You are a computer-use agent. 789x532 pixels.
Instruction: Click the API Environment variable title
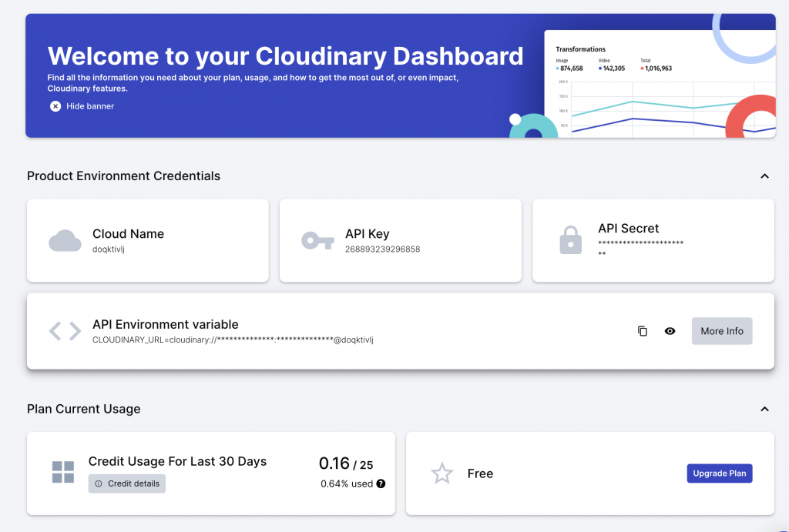click(x=166, y=324)
